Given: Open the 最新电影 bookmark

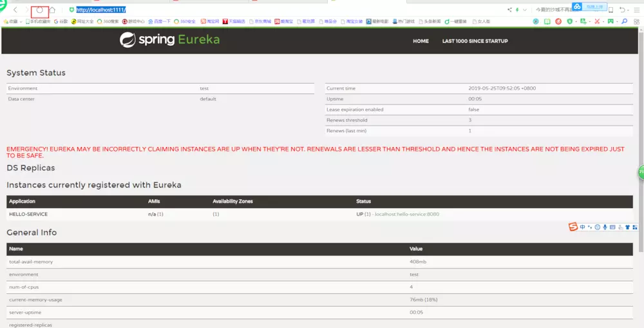Looking at the screenshot, I should click(x=377, y=21).
